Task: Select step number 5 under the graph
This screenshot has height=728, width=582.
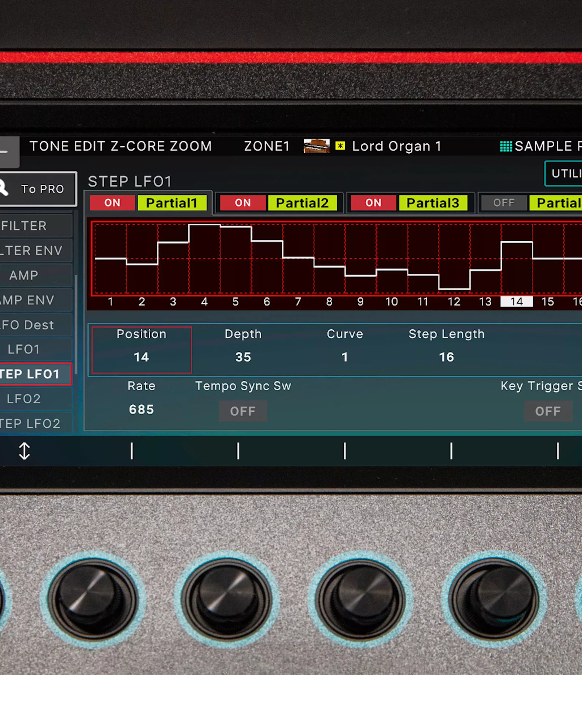Action: (236, 302)
